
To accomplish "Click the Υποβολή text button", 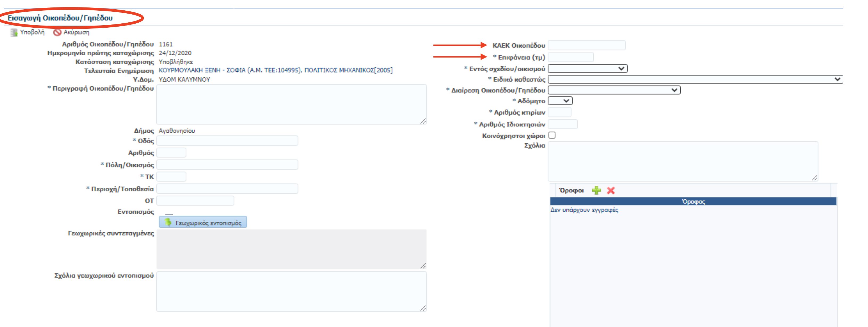I will [32, 32].
